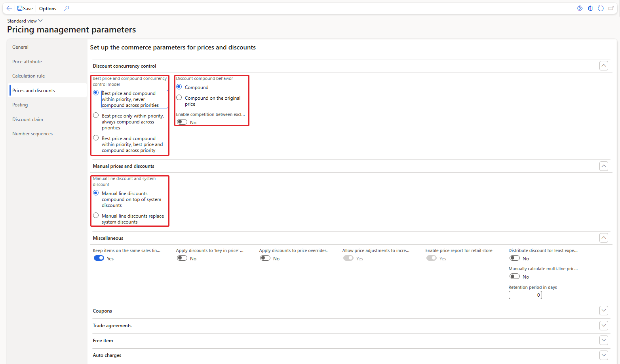The width and height of the screenshot is (620, 364).
Task: Open the diamond-shaped icon in top-right toolbar
Action: 580,8
